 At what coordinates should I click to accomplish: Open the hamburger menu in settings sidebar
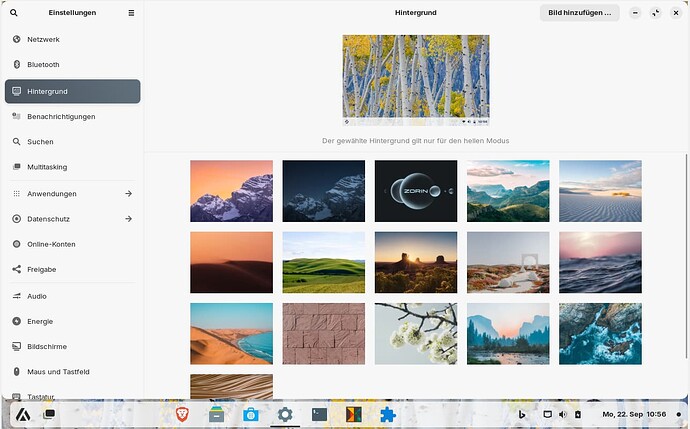131,13
